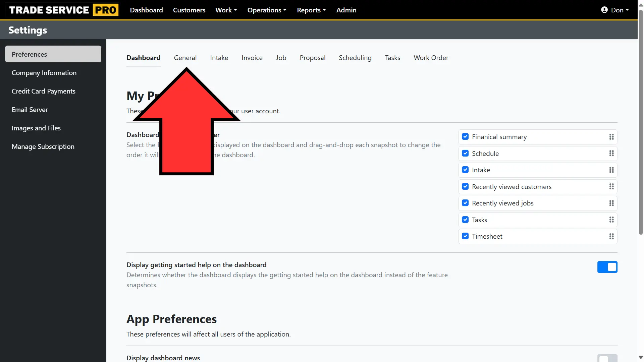644x362 pixels.
Task: Uncheck the Finanical summary checkbox
Action: click(x=465, y=137)
